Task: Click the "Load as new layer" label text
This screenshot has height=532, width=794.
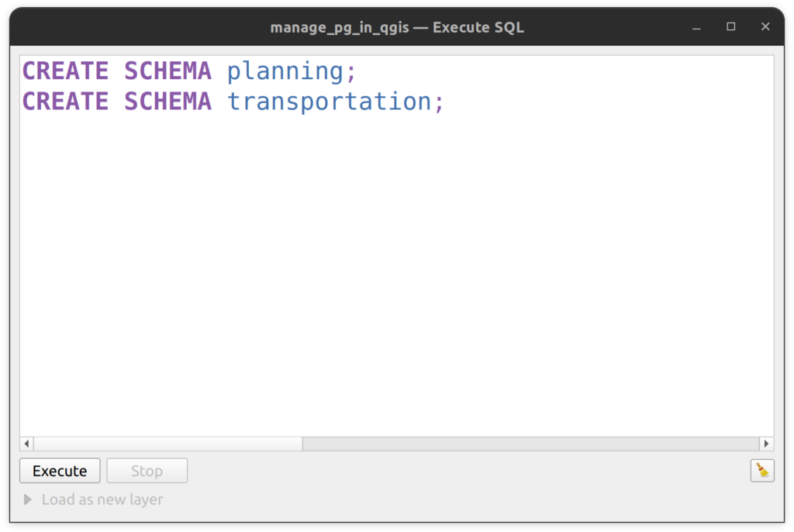Action: click(x=102, y=499)
